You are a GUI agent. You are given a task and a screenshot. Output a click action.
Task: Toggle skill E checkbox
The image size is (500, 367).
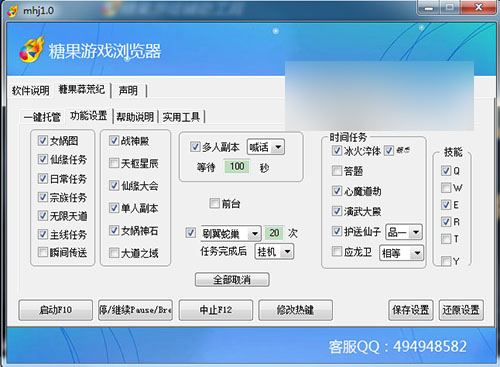click(x=446, y=205)
